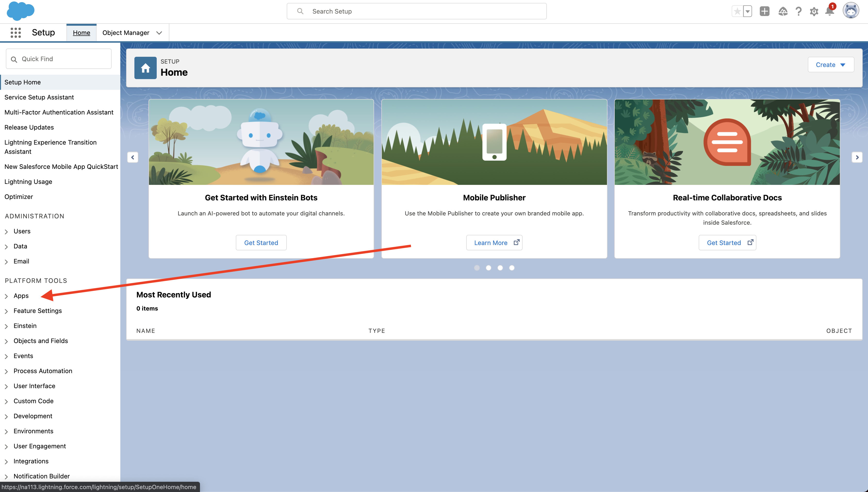Click in the Search Setup field
The height and width of the screenshot is (492, 868).
[417, 11]
